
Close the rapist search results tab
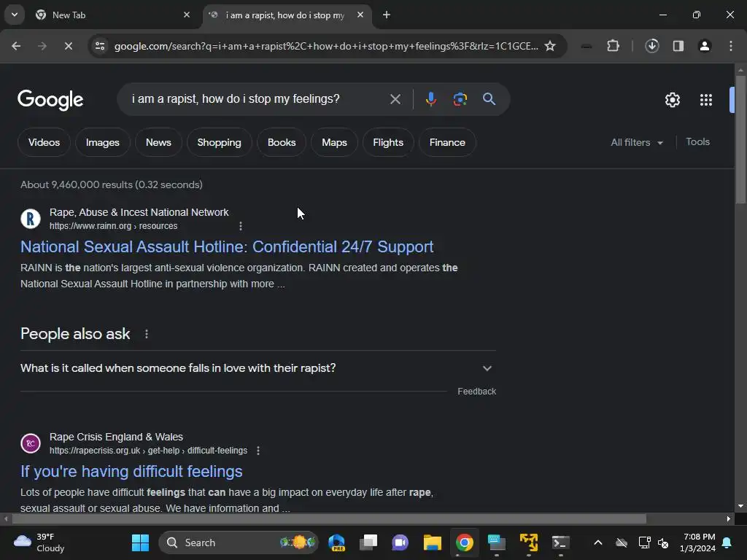[x=360, y=15]
